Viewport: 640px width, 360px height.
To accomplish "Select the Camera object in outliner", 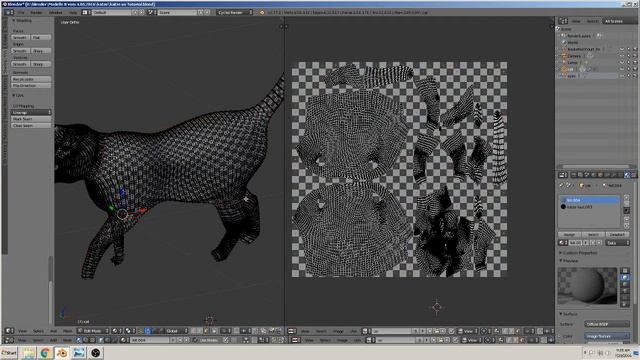I will pos(573,56).
